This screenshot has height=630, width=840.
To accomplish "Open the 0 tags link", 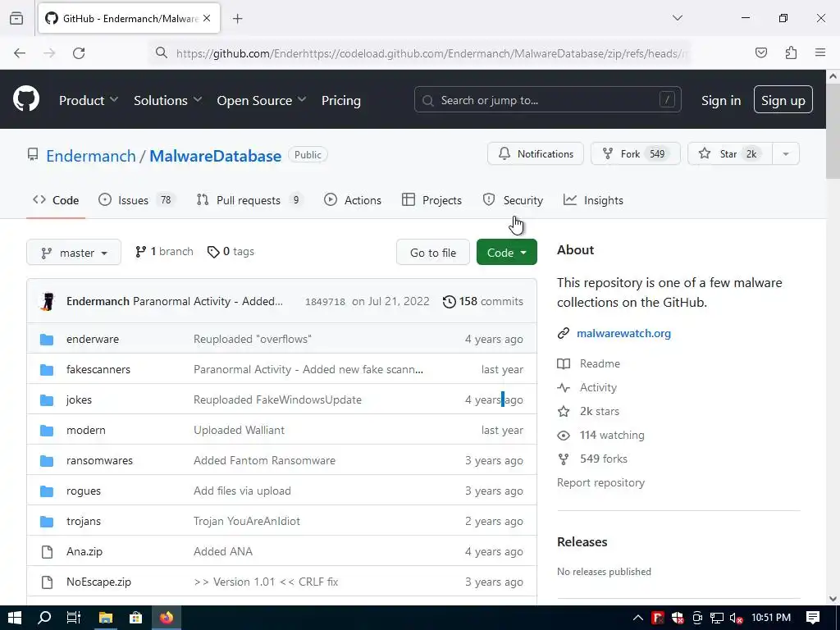I will point(231,252).
